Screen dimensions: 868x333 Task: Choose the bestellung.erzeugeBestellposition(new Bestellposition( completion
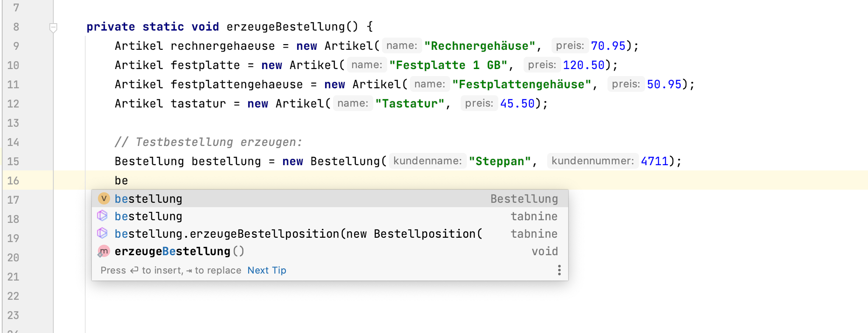pyautogui.click(x=298, y=234)
